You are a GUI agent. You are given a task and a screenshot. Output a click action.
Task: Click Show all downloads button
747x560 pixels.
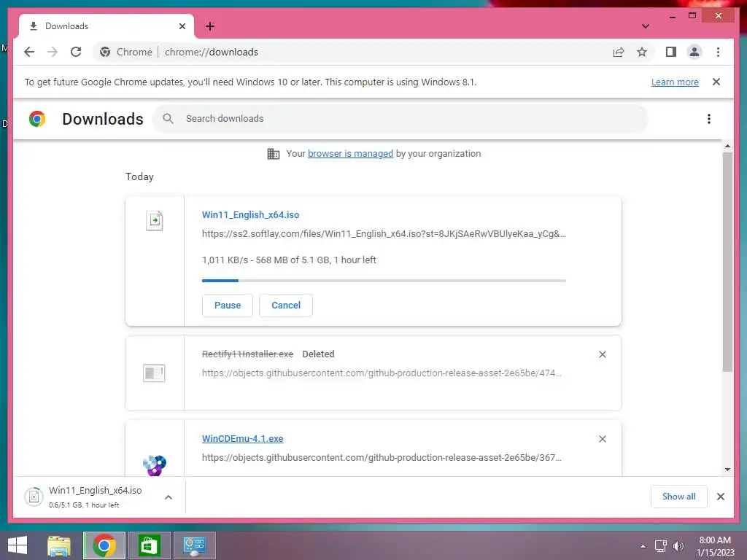pos(679,497)
